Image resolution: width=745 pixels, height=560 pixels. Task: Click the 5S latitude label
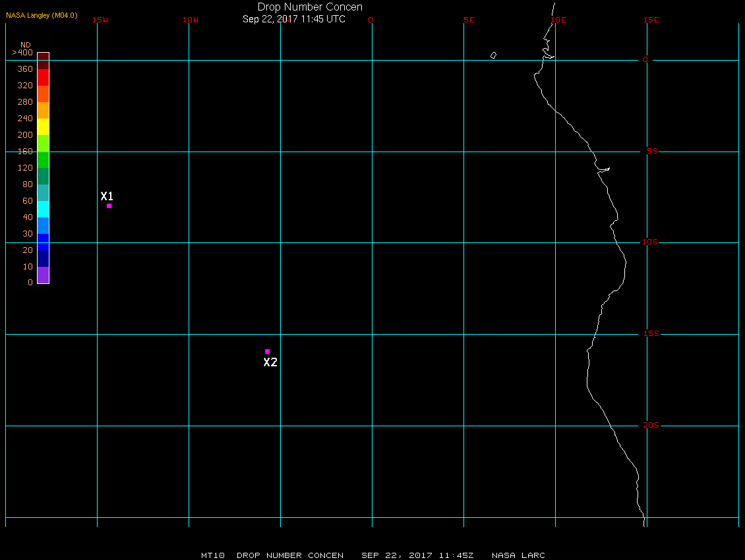pos(652,151)
